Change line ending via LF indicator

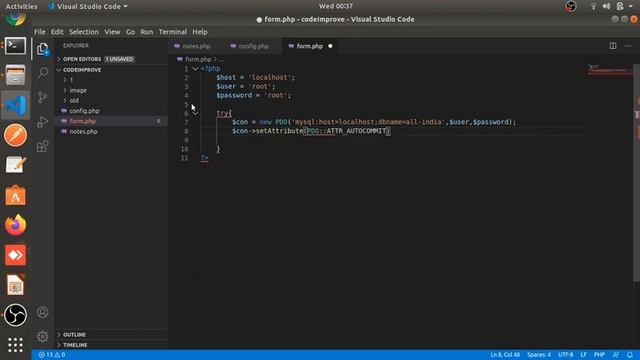point(583,355)
